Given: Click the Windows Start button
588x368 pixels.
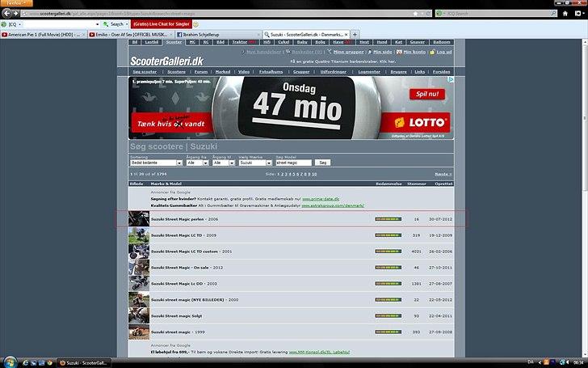Looking at the screenshot, I should 7,361.
